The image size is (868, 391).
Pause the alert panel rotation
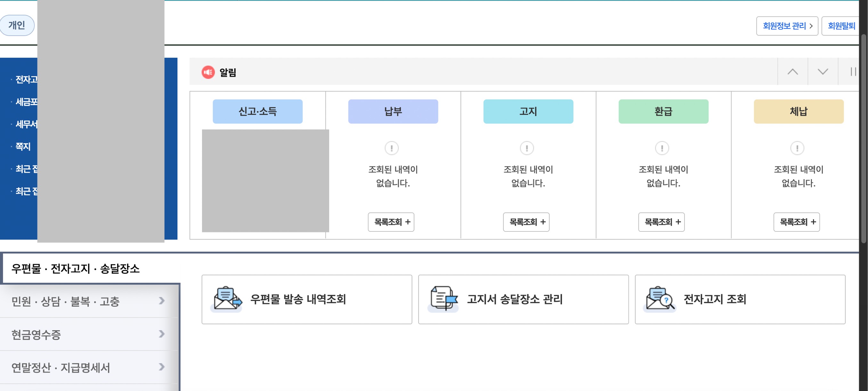click(x=853, y=72)
